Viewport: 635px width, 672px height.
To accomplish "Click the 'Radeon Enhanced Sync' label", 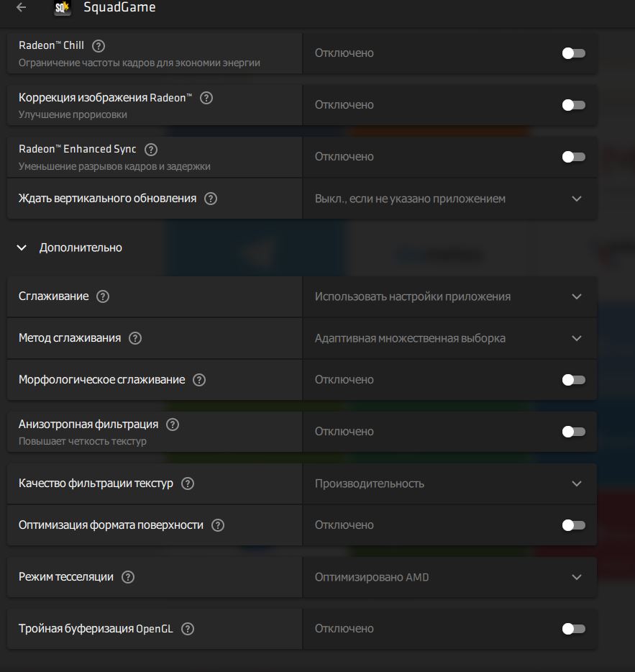I will click(78, 149).
